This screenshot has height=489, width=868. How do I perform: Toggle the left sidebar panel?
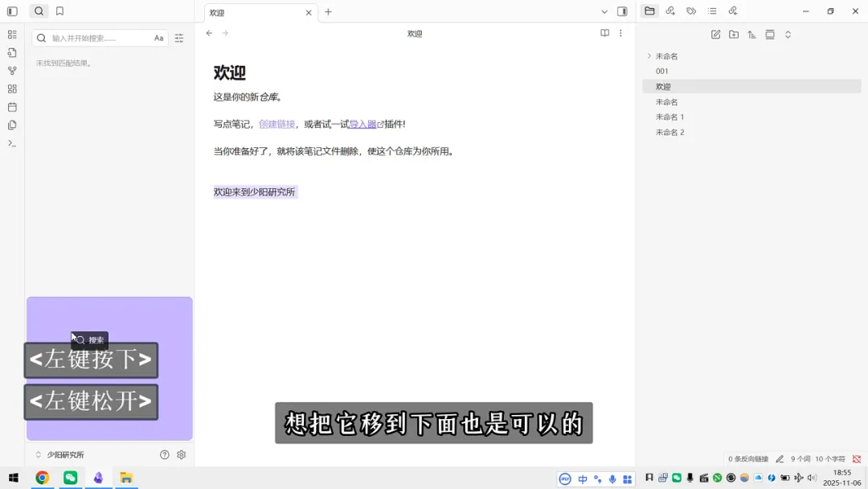click(11, 10)
